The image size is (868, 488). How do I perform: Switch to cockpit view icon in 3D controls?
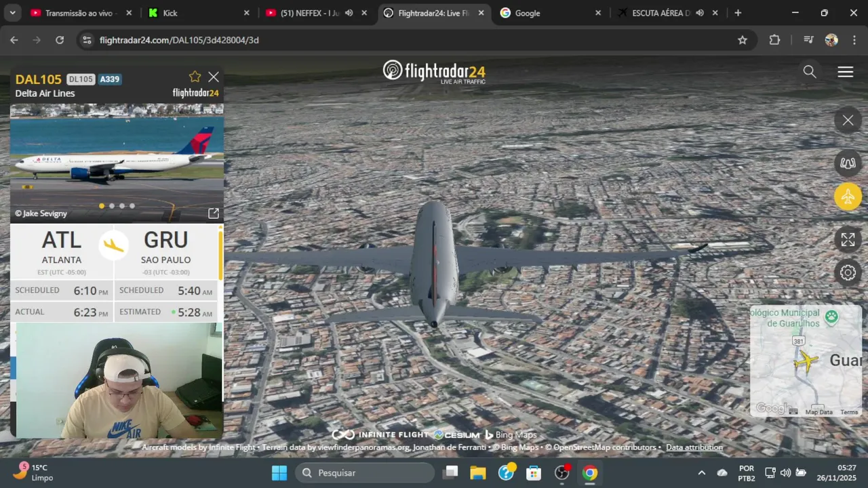pyautogui.click(x=848, y=163)
